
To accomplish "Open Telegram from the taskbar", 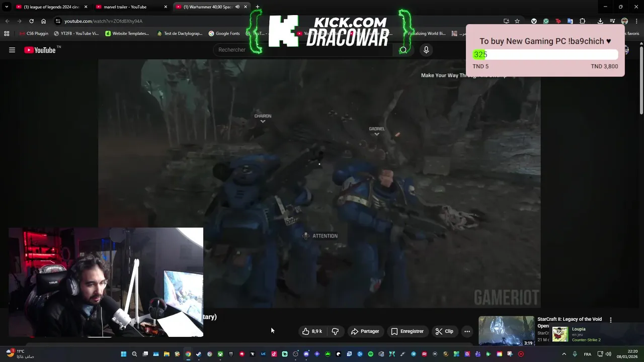I will pos(413,354).
